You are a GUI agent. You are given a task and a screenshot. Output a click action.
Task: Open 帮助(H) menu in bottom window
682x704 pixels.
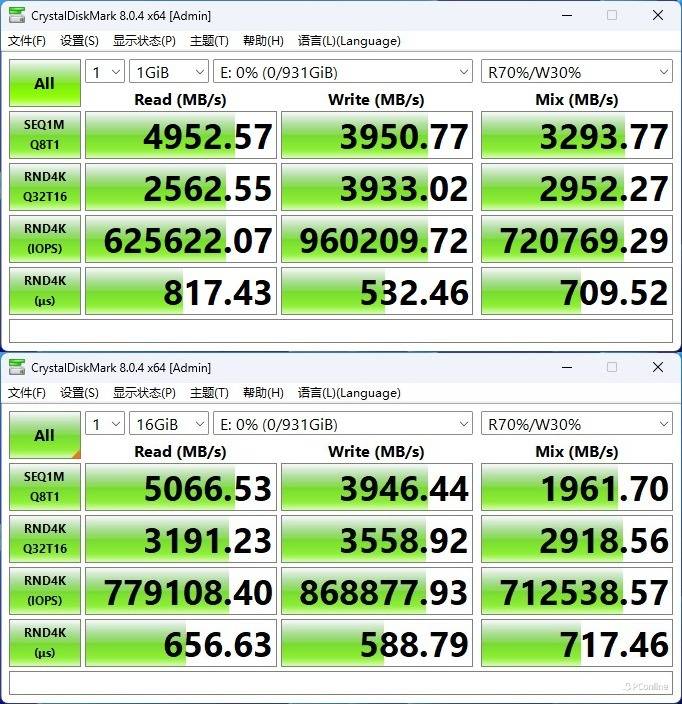click(263, 393)
